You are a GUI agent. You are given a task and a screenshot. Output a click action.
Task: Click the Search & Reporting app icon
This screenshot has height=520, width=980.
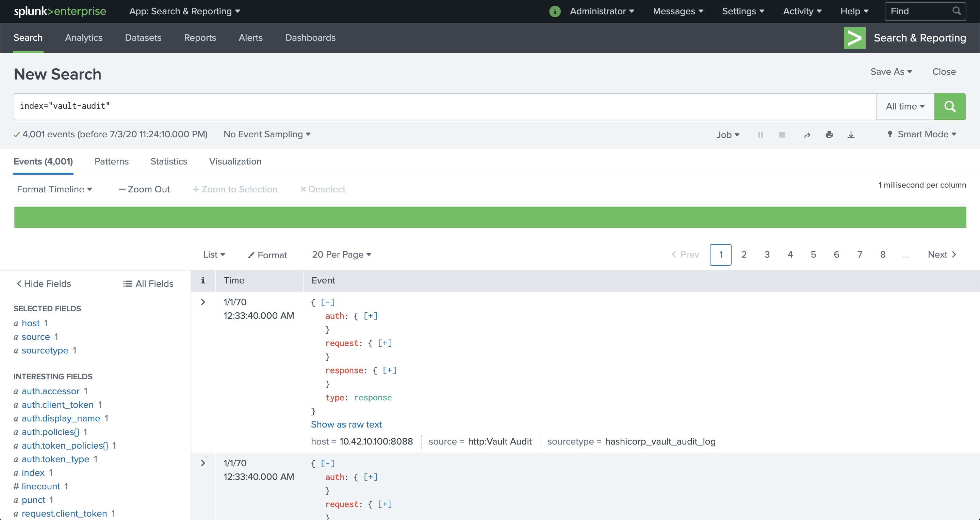click(x=854, y=38)
